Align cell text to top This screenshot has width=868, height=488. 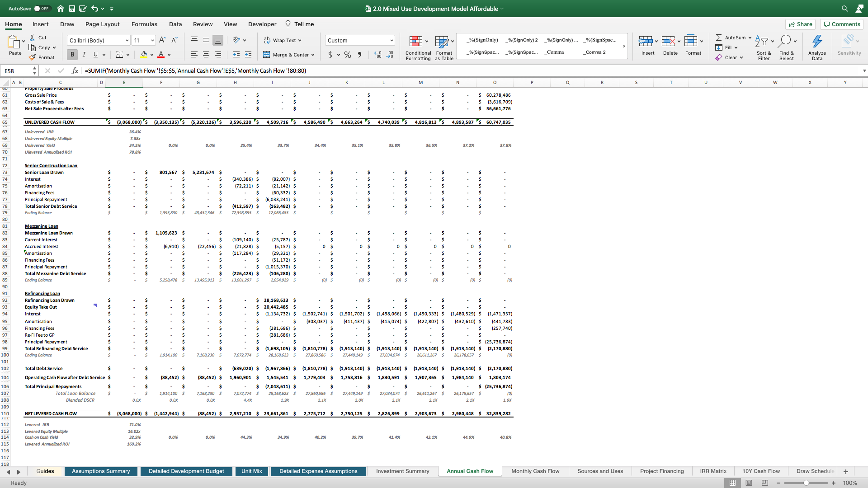point(194,40)
